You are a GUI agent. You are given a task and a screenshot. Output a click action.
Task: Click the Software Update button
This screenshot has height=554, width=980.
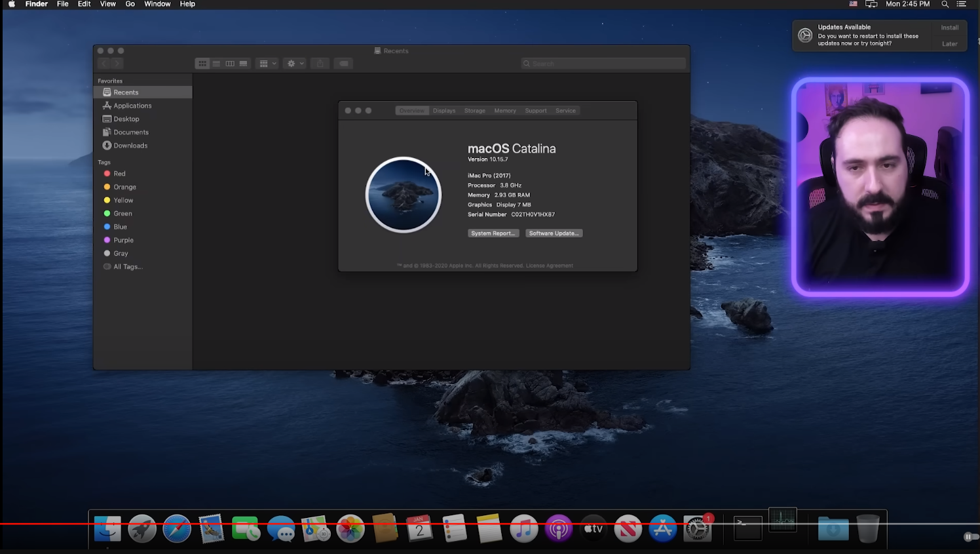pos(554,233)
